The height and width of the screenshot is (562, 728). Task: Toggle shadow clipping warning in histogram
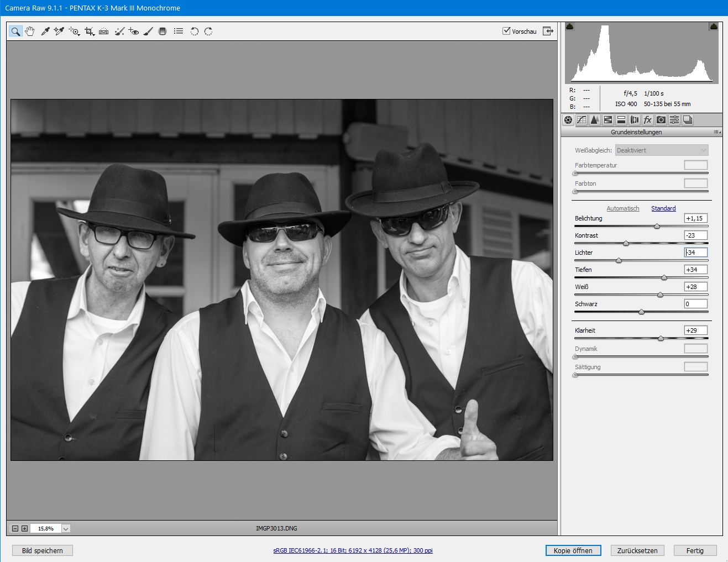coord(570,26)
